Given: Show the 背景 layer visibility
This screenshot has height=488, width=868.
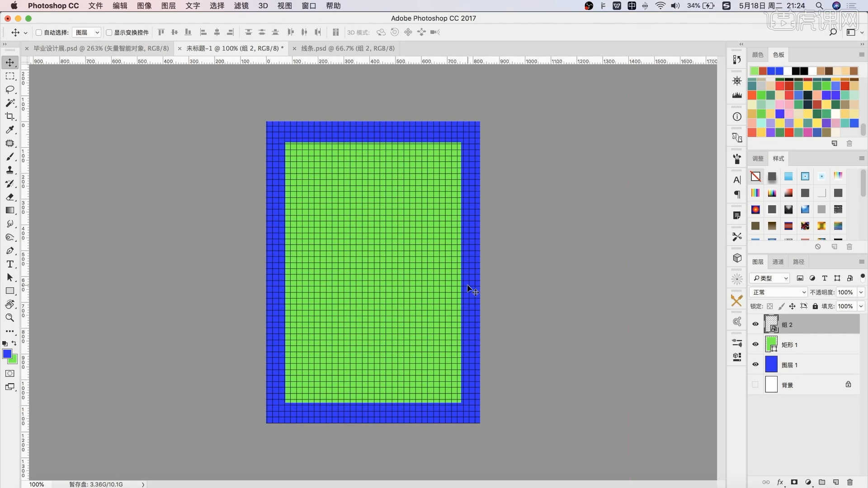Looking at the screenshot, I should (755, 385).
